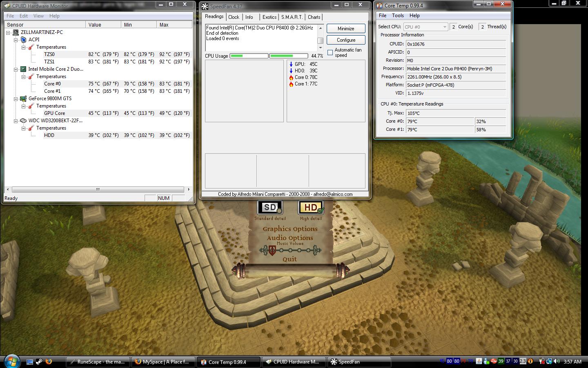588x368 pixels.
Task: Click the Sensor column header
Action: pos(45,25)
